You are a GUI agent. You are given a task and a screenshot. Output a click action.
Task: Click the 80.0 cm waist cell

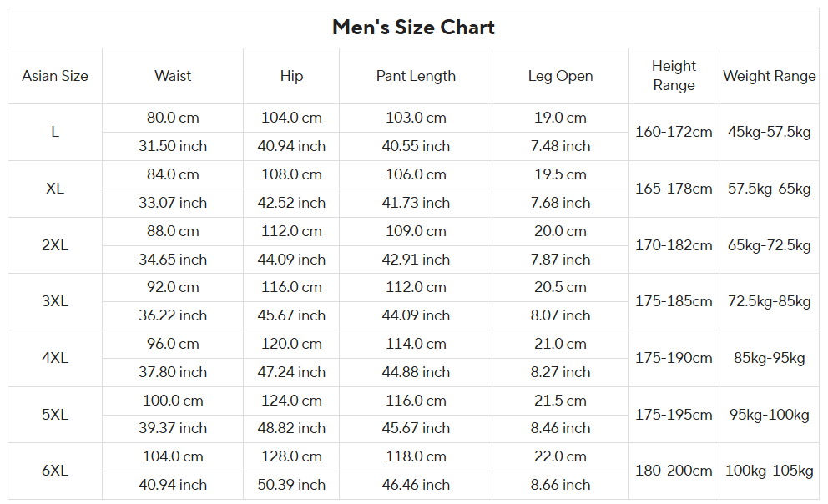[x=173, y=118]
